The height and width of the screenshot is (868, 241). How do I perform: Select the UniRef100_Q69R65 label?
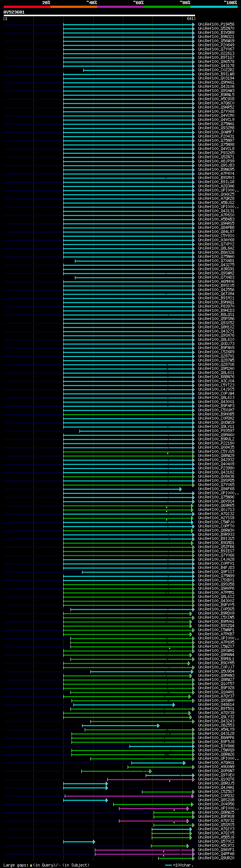(x=216, y=505)
